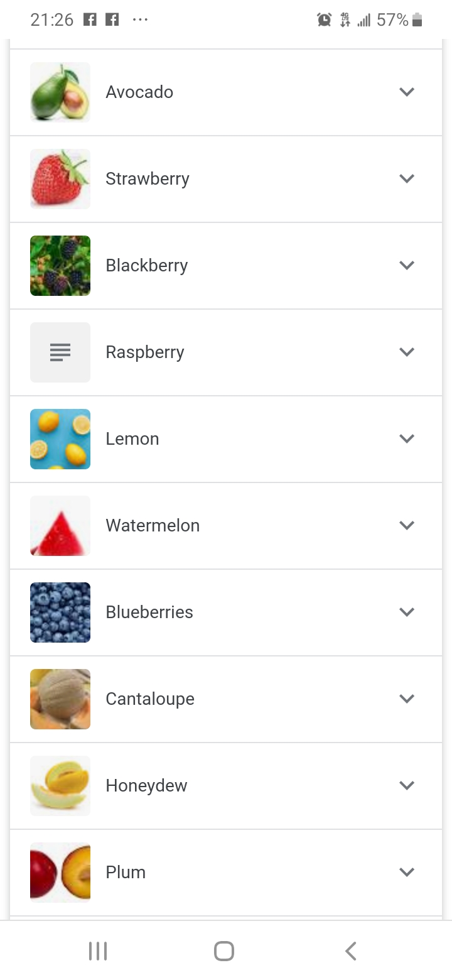The image size is (452, 980).
Task: Open the Blackberry photo thumbnail
Action: pos(60,265)
